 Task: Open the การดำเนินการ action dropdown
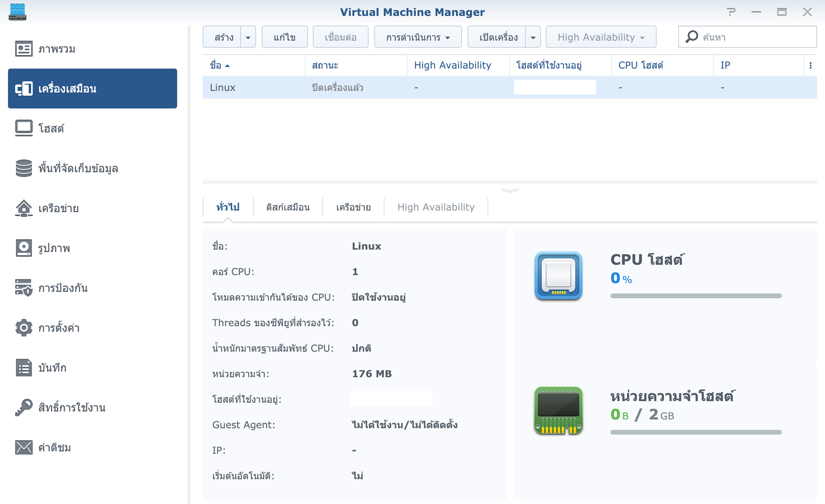pos(418,37)
